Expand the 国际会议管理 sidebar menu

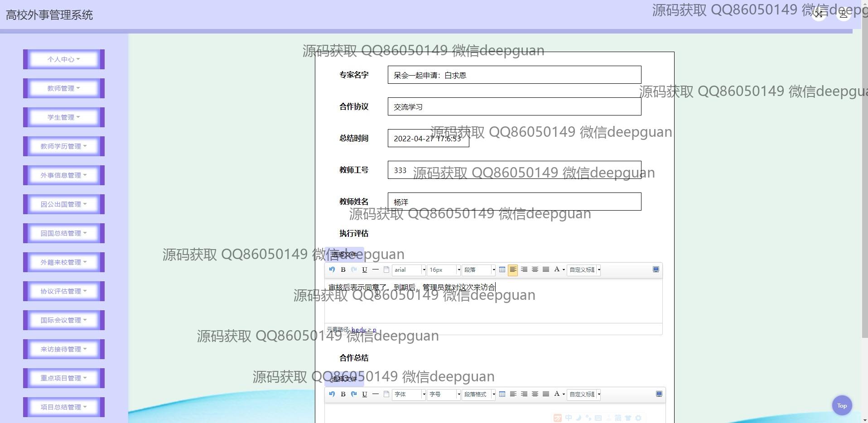coord(64,320)
